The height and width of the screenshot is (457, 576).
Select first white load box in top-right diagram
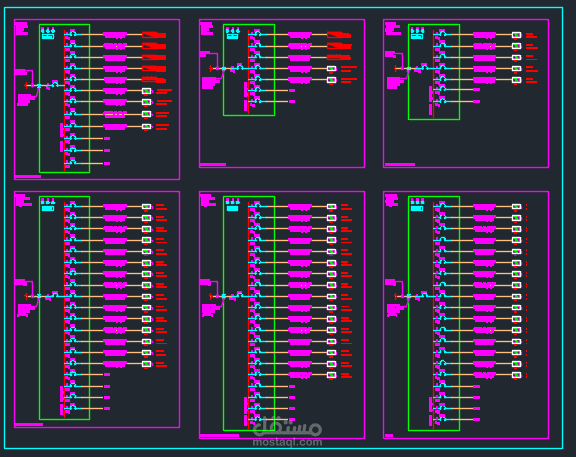tap(516, 35)
